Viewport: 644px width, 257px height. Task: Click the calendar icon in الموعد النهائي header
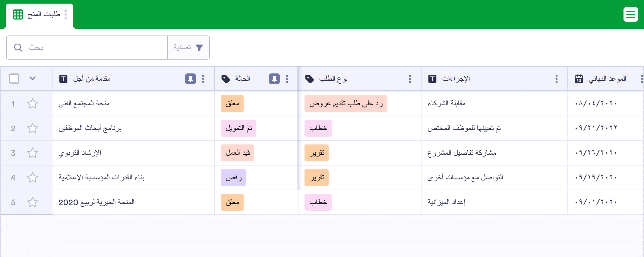point(579,79)
